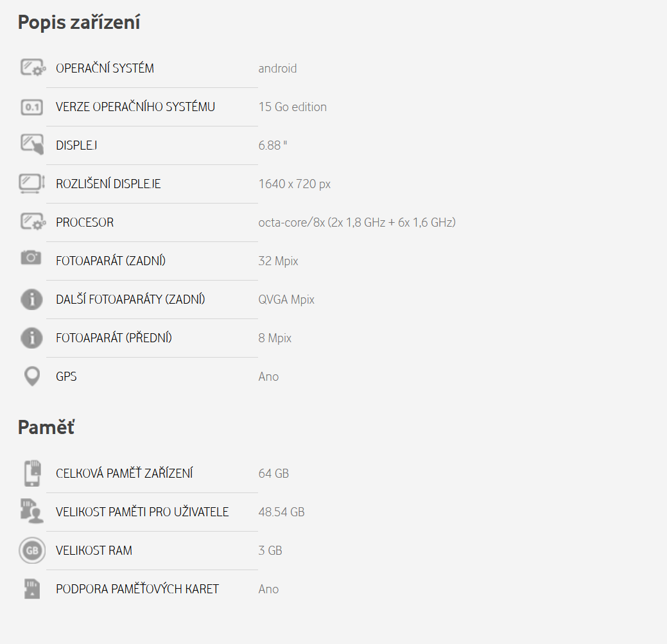The image size is (667, 644).
Task: Click the display resolution icon
Action: (x=31, y=184)
